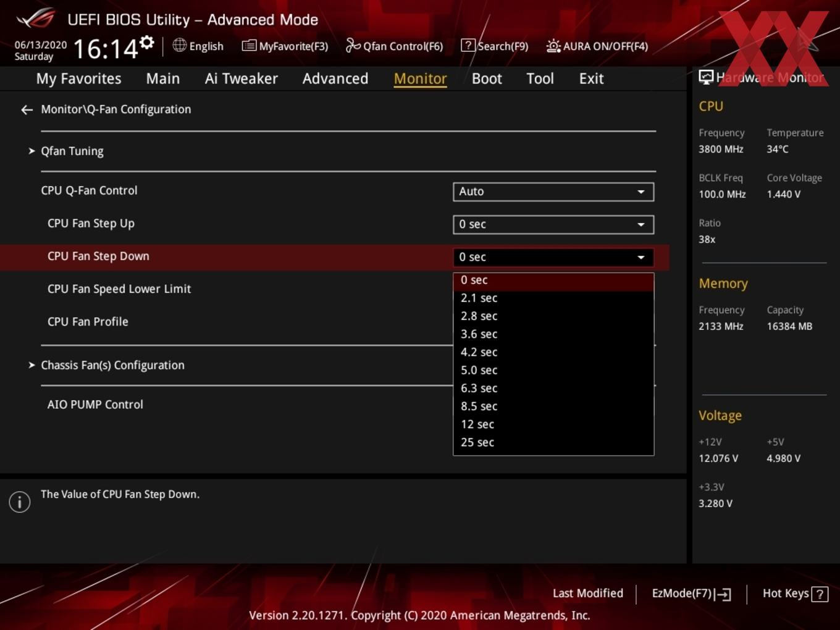Viewport: 840px width, 630px height.
Task: Click the Hot Keys question mark icon
Action: (820, 594)
